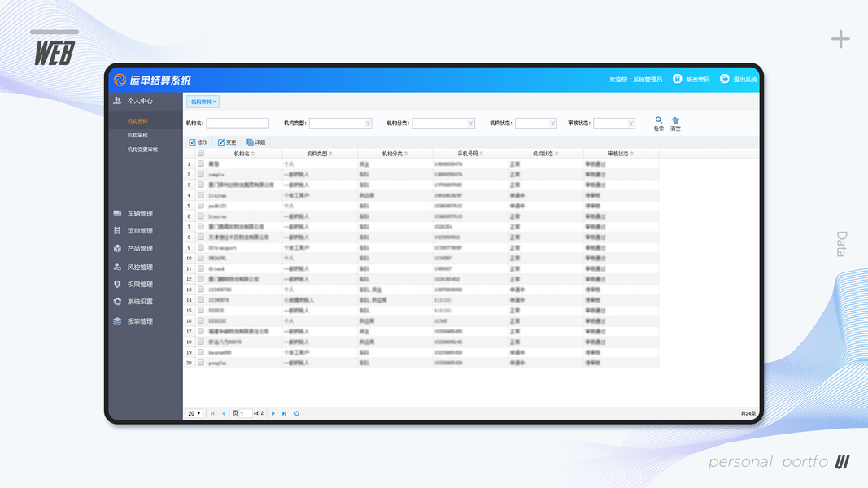This screenshot has width=868, height=488.
Task: Open the 审核状态 filter dropdown
Action: tap(614, 123)
